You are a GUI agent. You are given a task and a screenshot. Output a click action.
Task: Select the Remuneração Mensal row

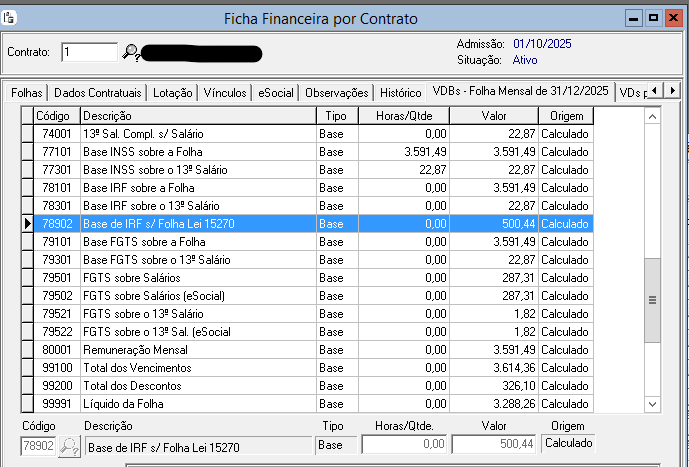198,351
